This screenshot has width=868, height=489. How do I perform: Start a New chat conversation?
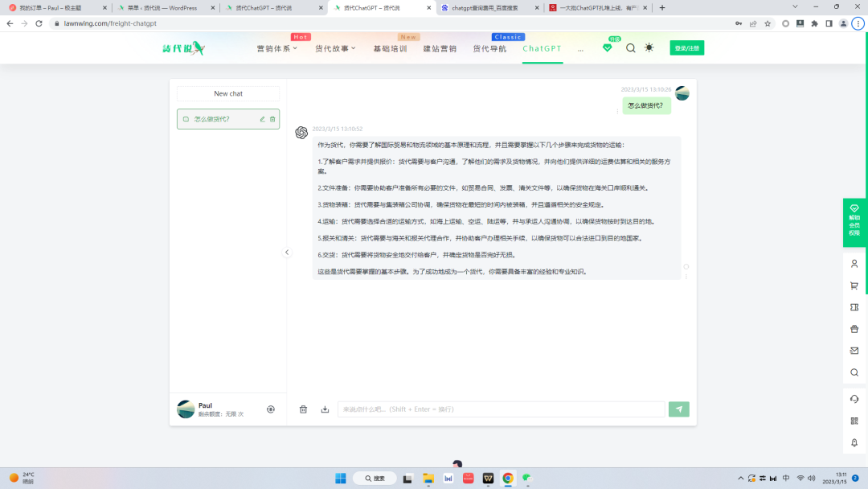coord(227,93)
